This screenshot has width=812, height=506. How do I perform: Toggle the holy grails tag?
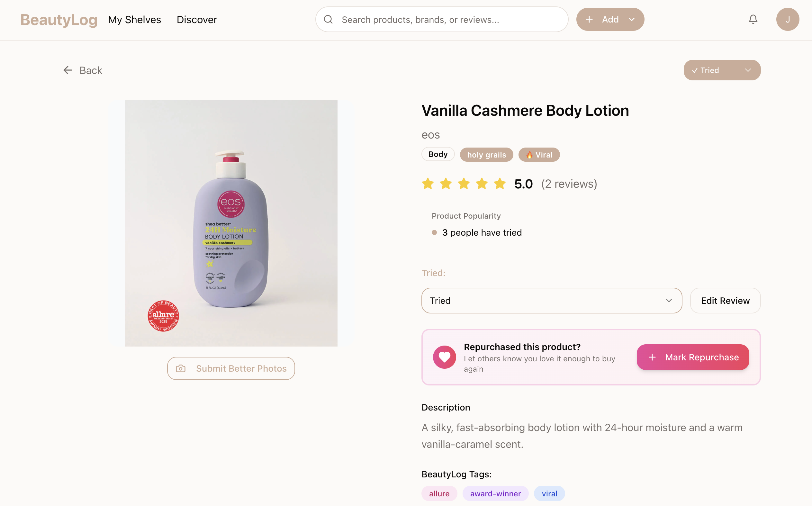coord(486,155)
